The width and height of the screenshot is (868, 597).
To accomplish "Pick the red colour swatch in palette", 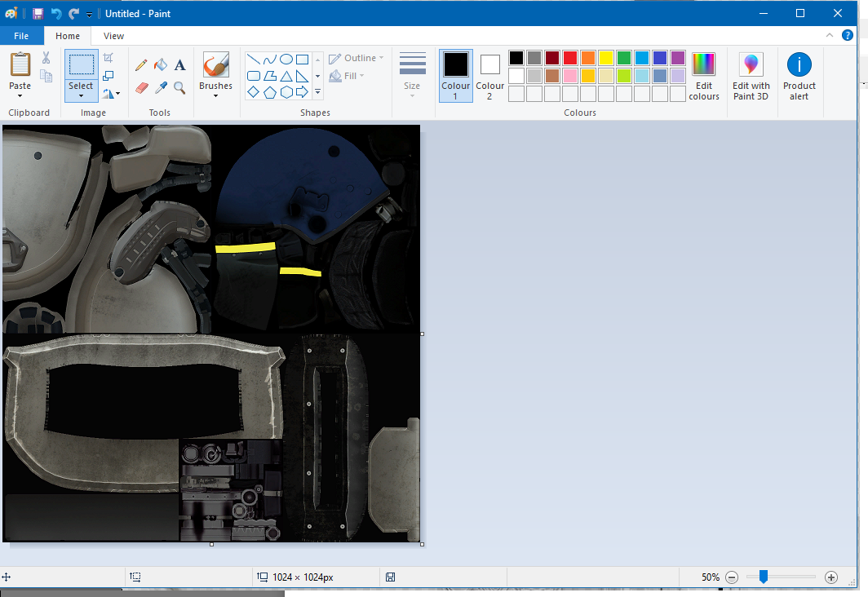I will pyautogui.click(x=570, y=58).
